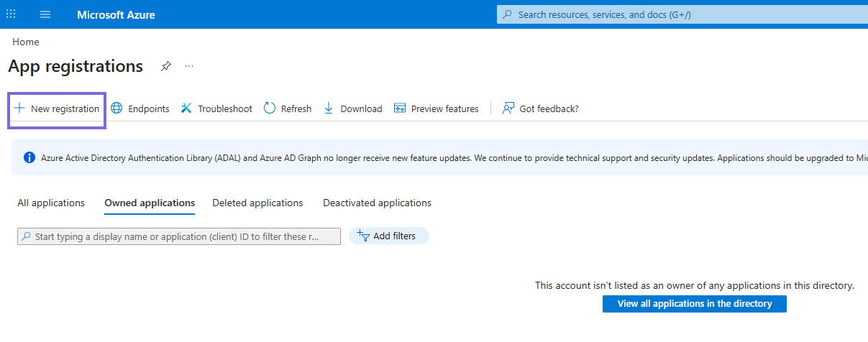Click the blue info icon in banner

(29, 158)
